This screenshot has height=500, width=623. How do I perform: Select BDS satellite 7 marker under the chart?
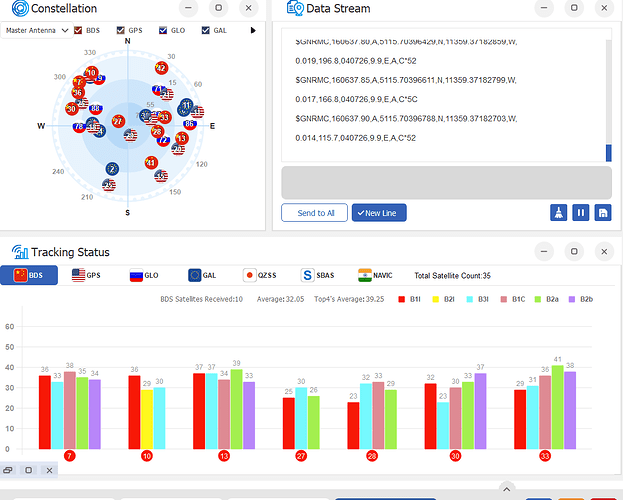(x=70, y=456)
